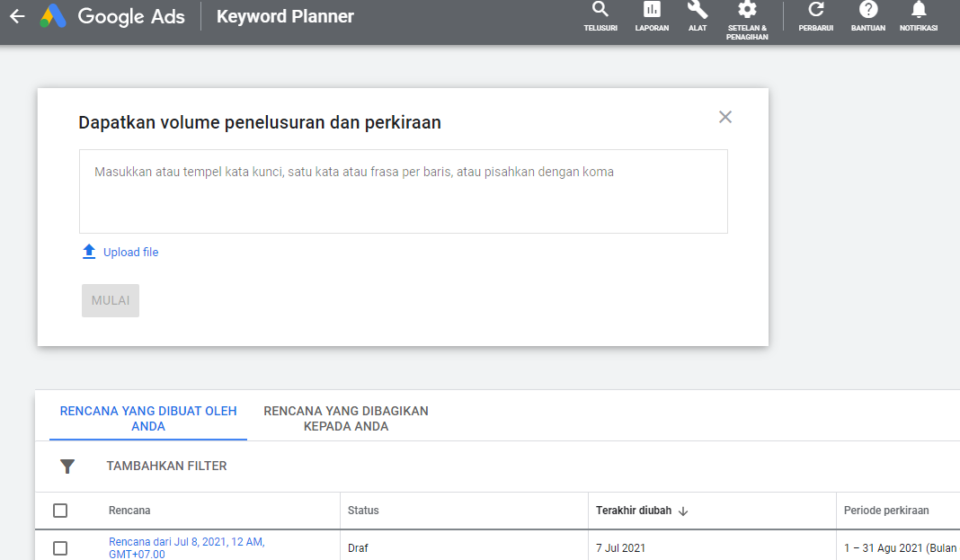This screenshot has width=960, height=560.
Task: Sort by the Status column header
Action: 363,511
